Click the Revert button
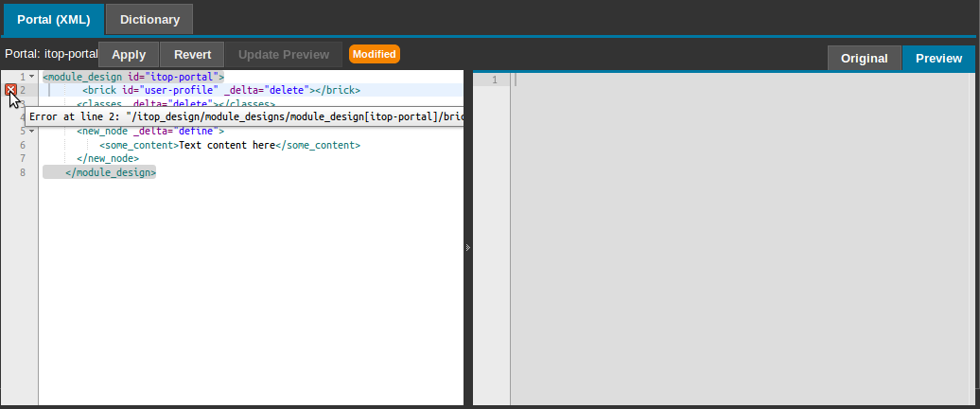980x409 pixels. pyautogui.click(x=192, y=55)
